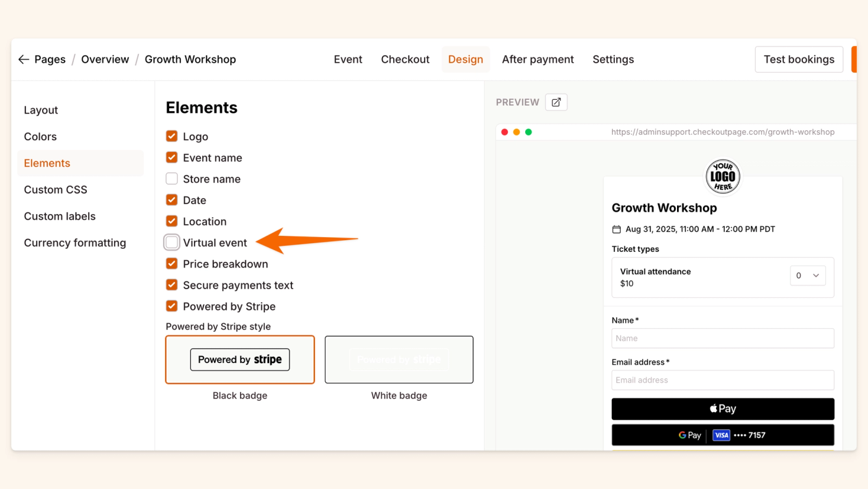868x489 pixels.
Task: Open the After payment tab
Action: point(538,60)
